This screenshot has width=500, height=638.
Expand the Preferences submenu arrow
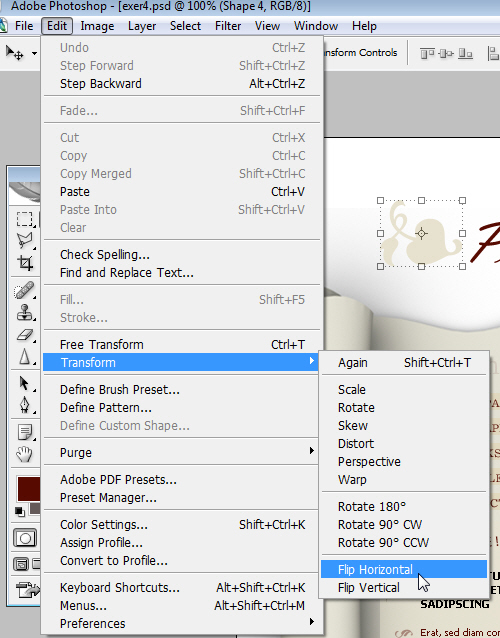pos(312,621)
